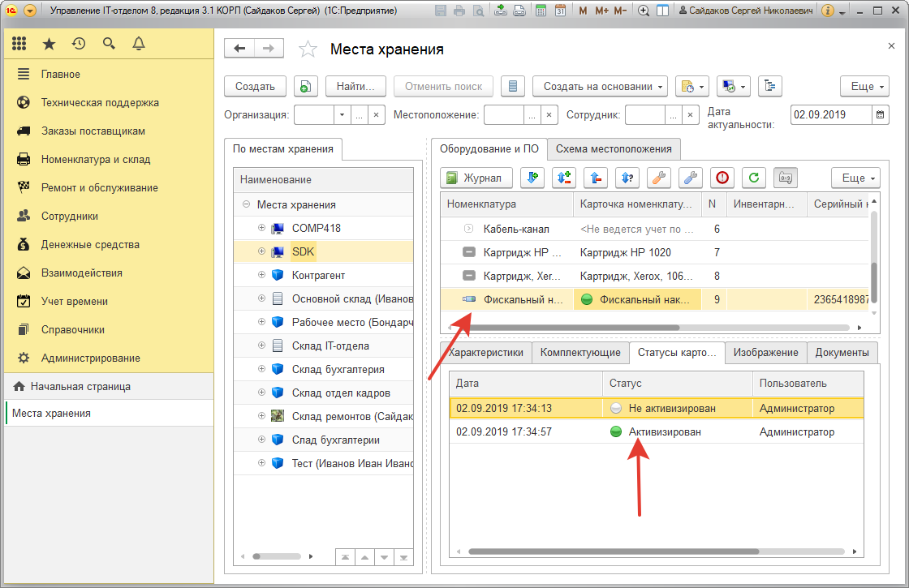Screen dimensions: 909x588
Task: Expand the SDK tree node
Action: click(x=261, y=251)
